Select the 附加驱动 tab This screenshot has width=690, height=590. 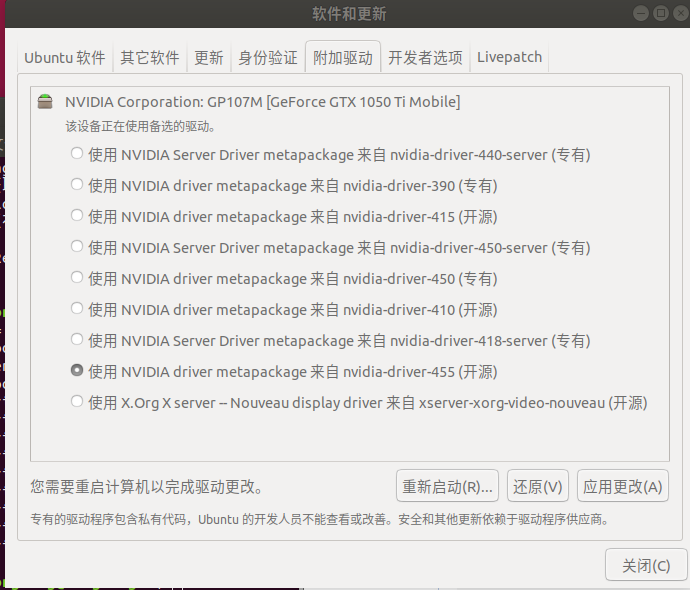click(x=343, y=57)
